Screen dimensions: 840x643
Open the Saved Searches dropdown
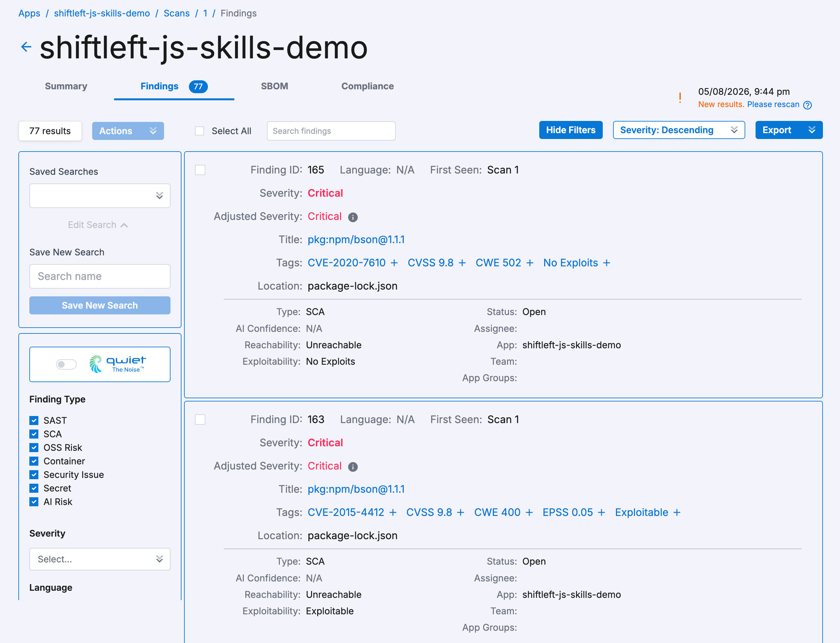pyautogui.click(x=100, y=196)
